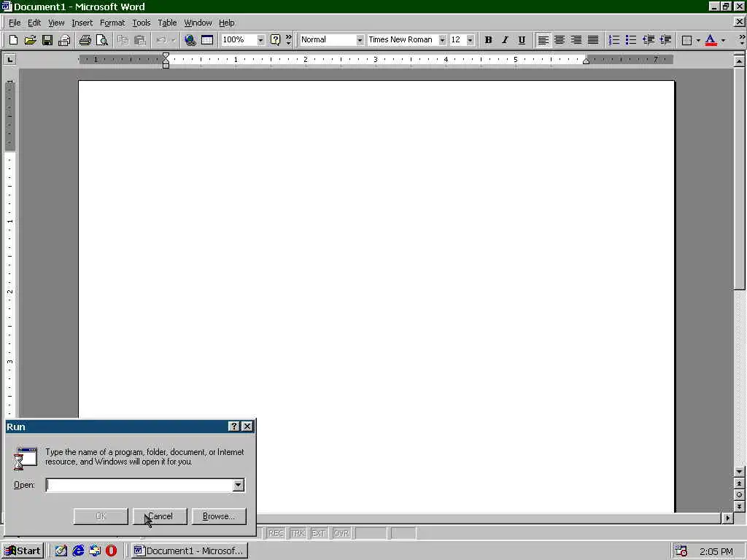Click the Select Browse Object round button
The width and height of the screenshot is (747, 560).
pos(740,495)
